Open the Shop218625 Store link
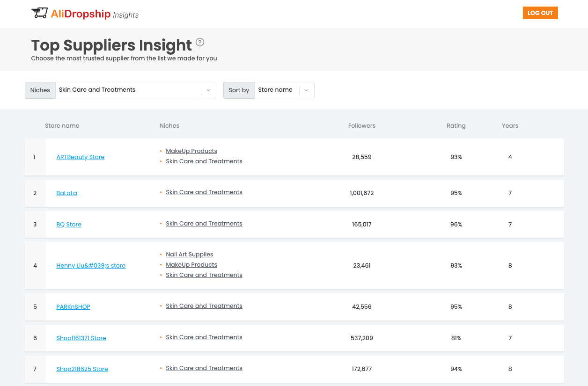The image size is (588, 386). 82,369
